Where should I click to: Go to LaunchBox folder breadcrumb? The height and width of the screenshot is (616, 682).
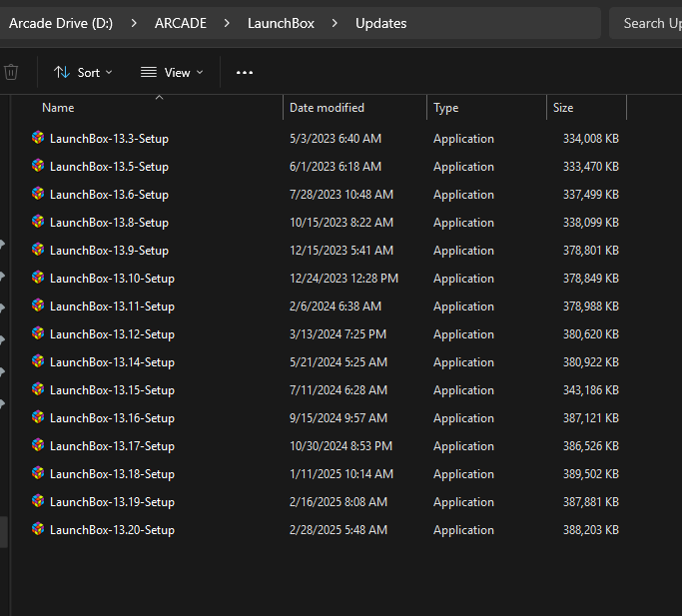281,23
